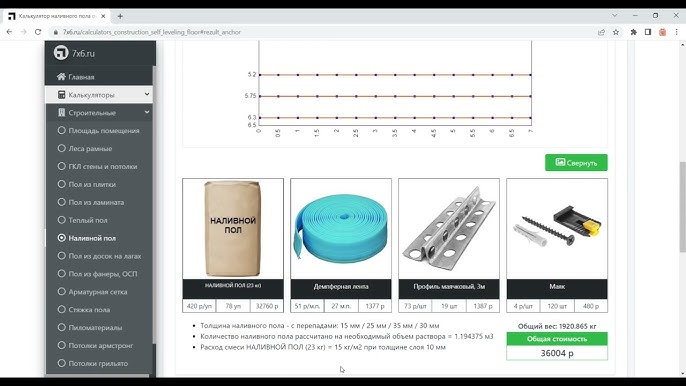This screenshot has height=386, width=686.
Task: Select the Арматурная сетка calculator
Action: pyautogui.click(x=98, y=291)
